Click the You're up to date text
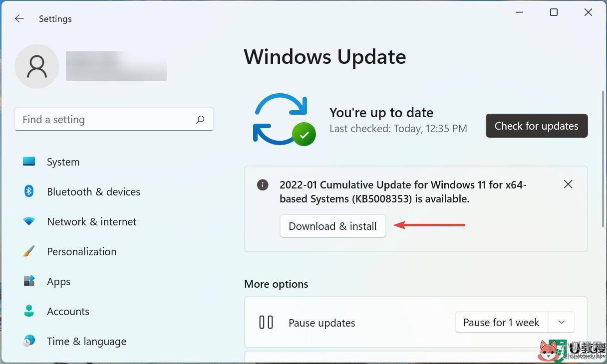This screenshot has height=364, width=607. coord(381,113)
